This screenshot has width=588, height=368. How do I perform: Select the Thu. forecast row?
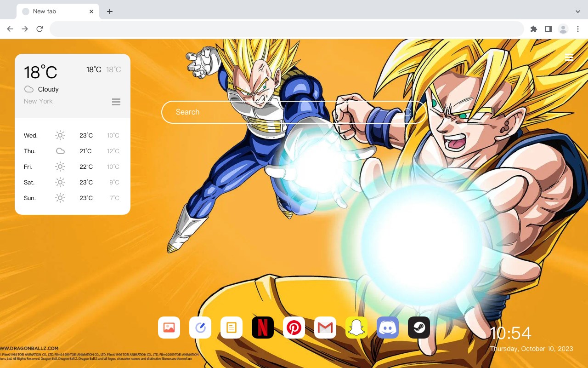73,151
